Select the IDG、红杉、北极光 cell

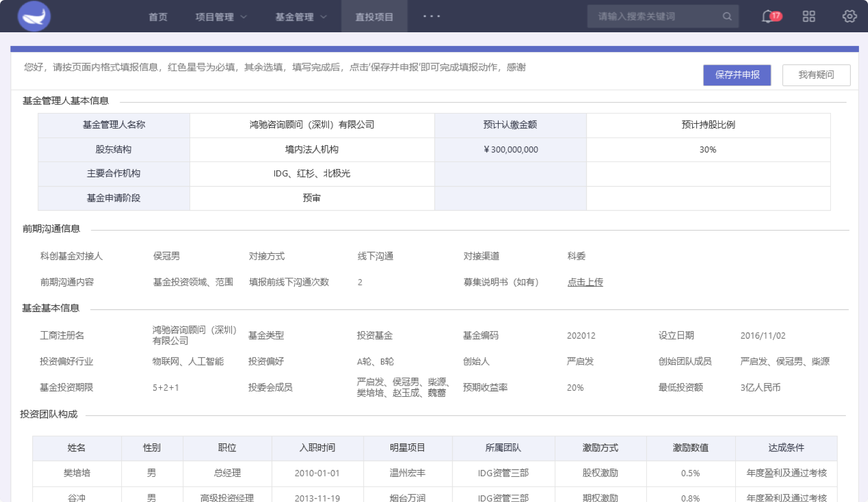click(312, 174)
